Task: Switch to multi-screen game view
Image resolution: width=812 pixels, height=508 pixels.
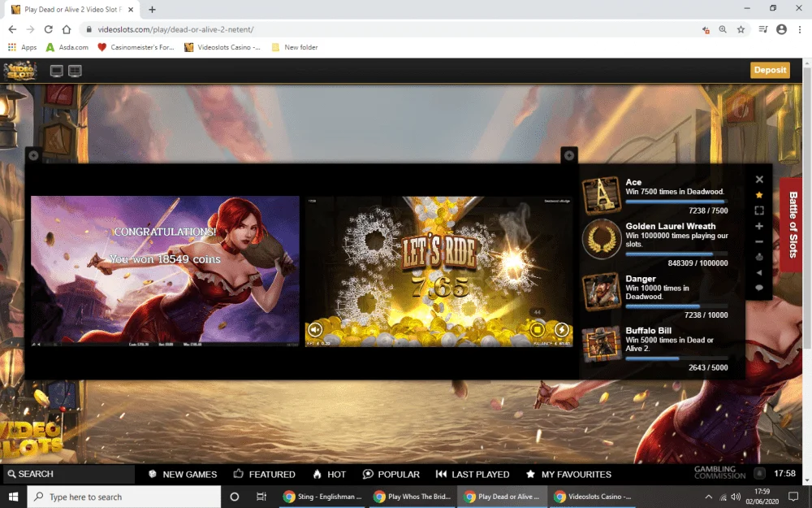Action: point(75,71)
